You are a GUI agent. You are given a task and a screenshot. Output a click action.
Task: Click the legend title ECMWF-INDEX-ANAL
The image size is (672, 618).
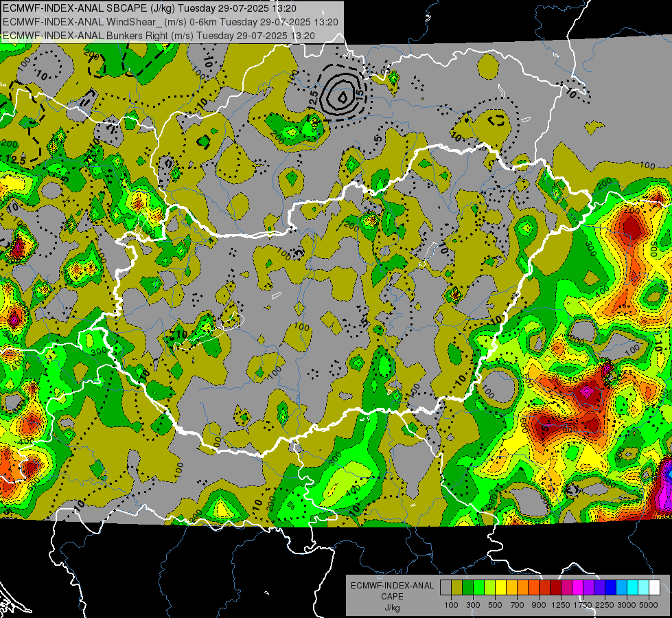[392, 586]
